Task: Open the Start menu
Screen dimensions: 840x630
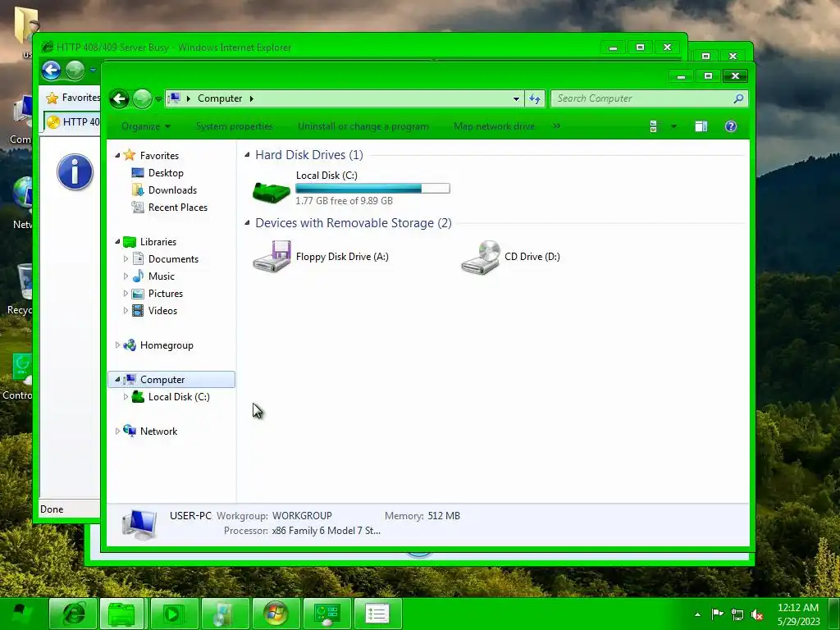Action: coord(21,614)
